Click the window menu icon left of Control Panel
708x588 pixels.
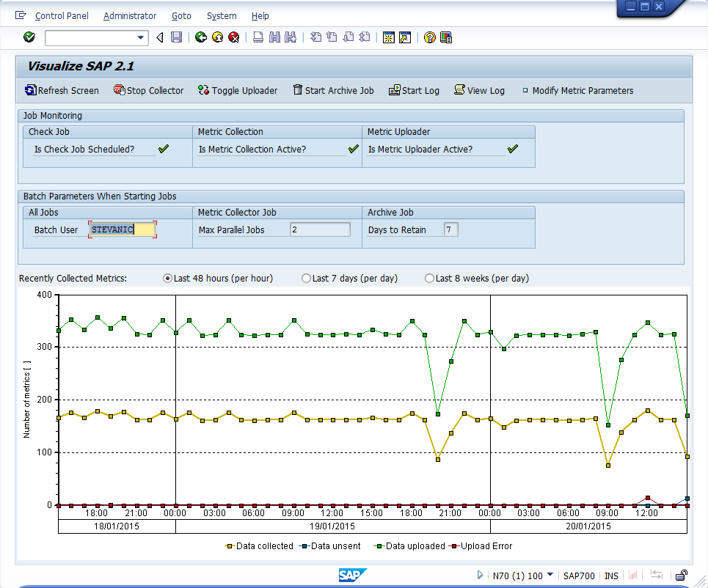tap(21, 15)
